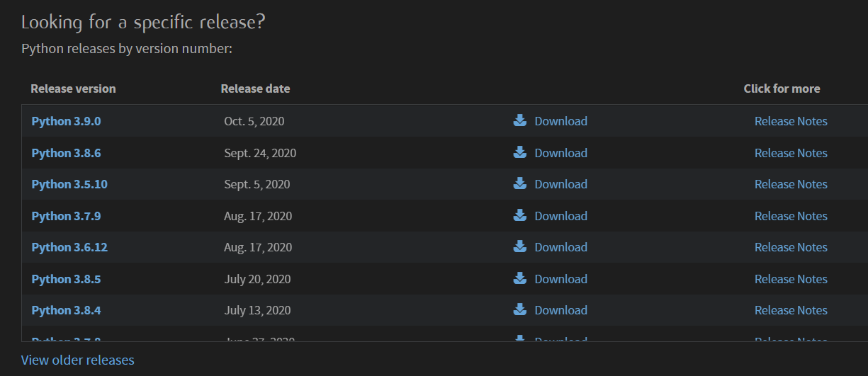The image size is (868, 376).
Task: Click Download text link for Python 3.8.4
Action: pyautogui.click(x=561, y=310)
